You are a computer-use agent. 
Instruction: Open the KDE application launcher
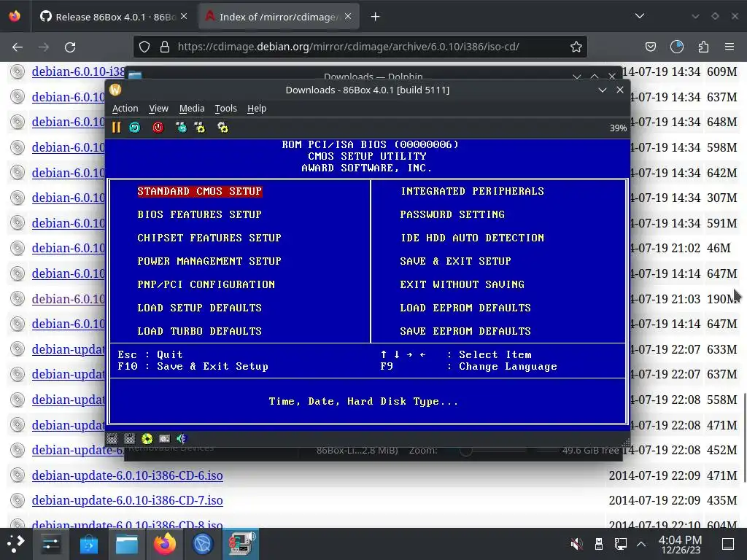coord(16,544)
